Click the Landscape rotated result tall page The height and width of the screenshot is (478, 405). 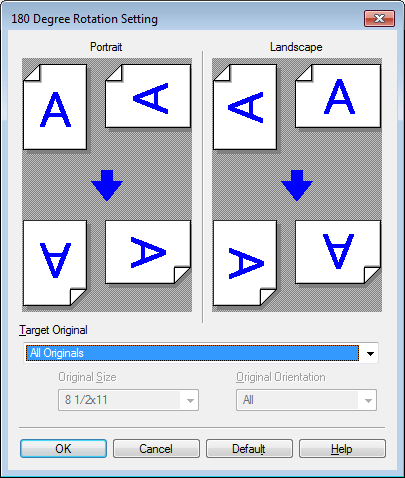pyautogui.click(x=245, y=263)
